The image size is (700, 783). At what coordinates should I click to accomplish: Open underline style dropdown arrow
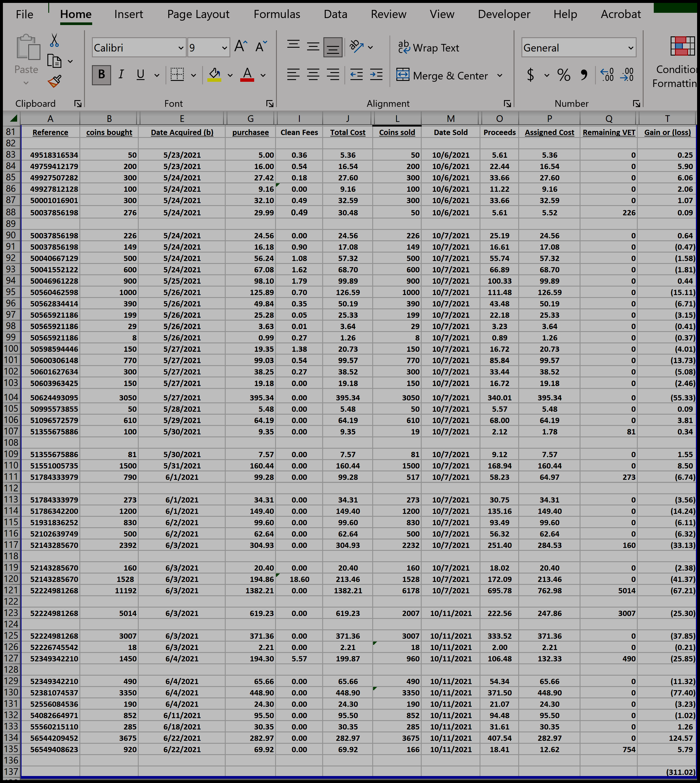coord(156,75)
